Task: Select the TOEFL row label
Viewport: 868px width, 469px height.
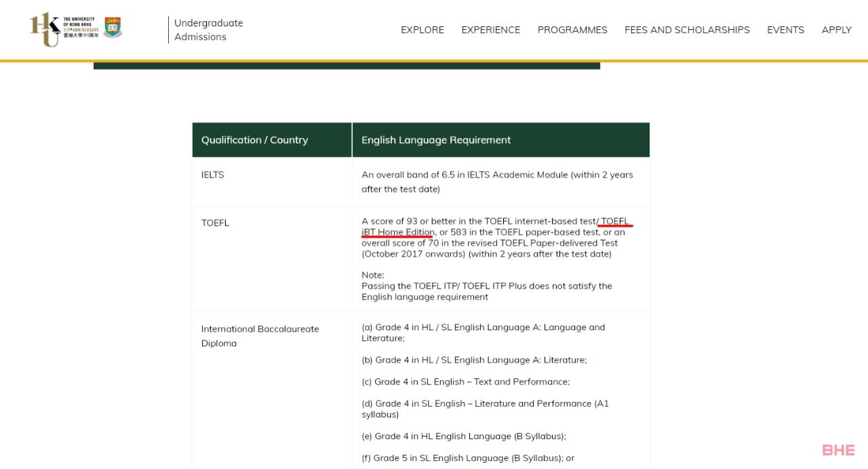Action: (x=215, y=223)
